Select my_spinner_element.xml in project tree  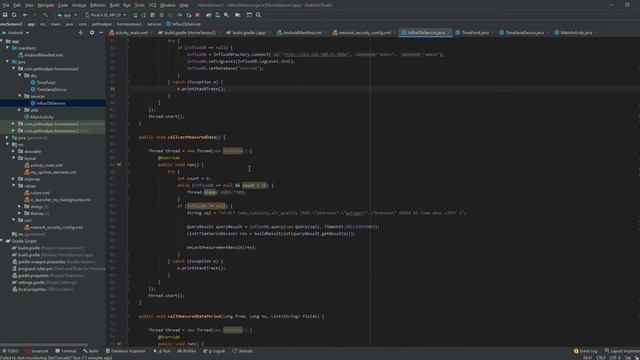53,172
